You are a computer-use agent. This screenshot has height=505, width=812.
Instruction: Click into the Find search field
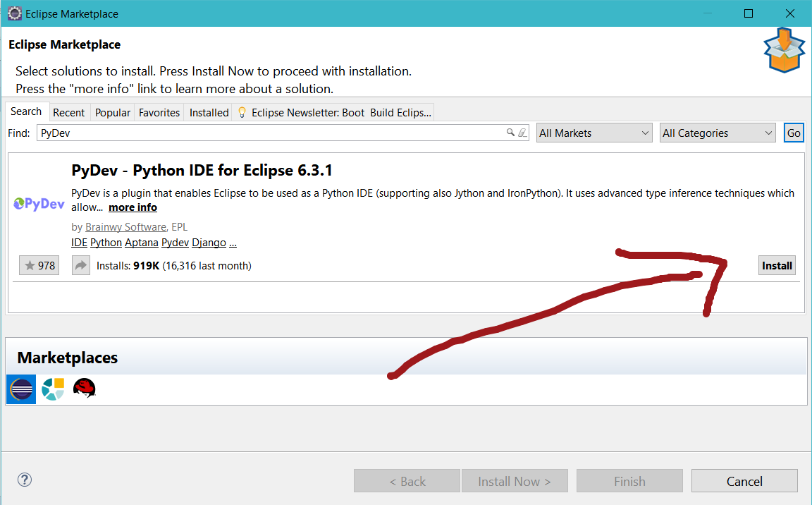pos(268,133)
